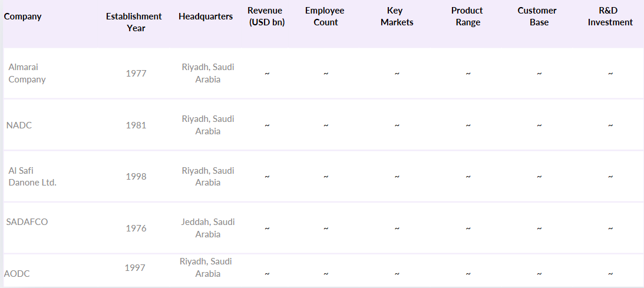Click the Customer Base column header

click(537, 16)
